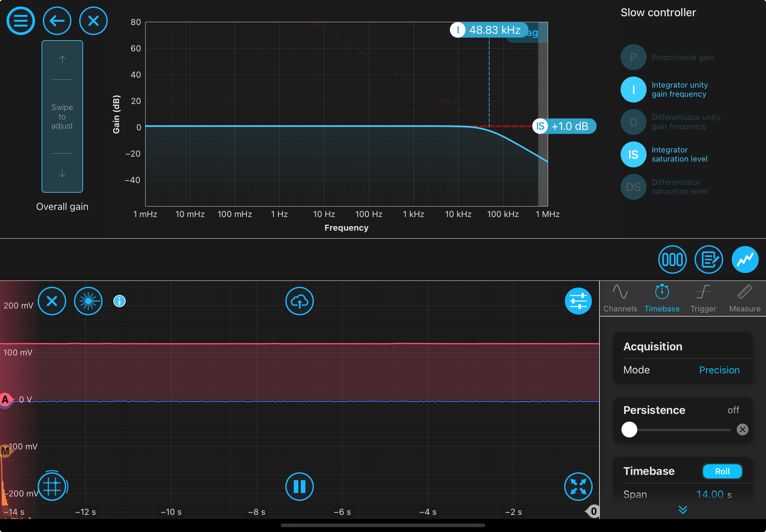
Task: Close the embedded oscilloscope X button
Action: (52, 301)
